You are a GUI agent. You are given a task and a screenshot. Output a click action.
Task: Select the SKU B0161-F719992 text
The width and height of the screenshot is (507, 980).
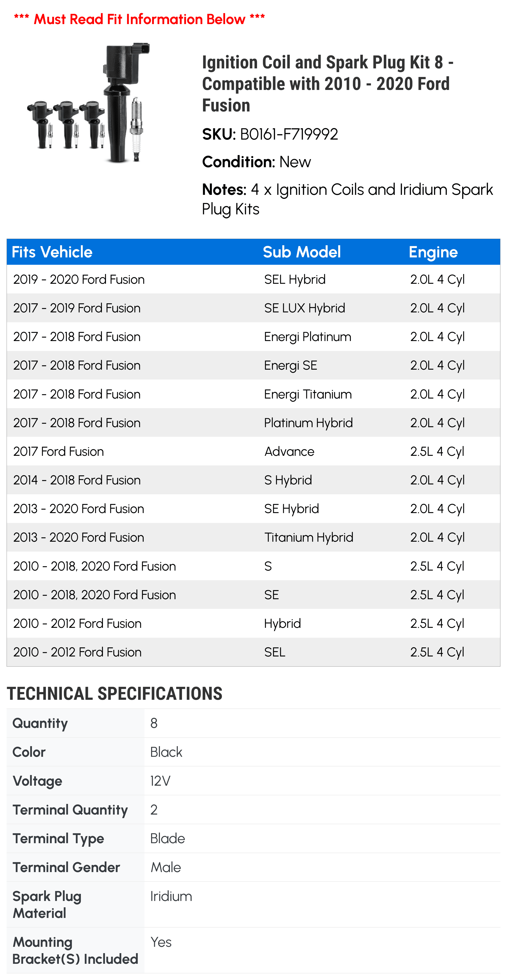click(x=270, y=134)
